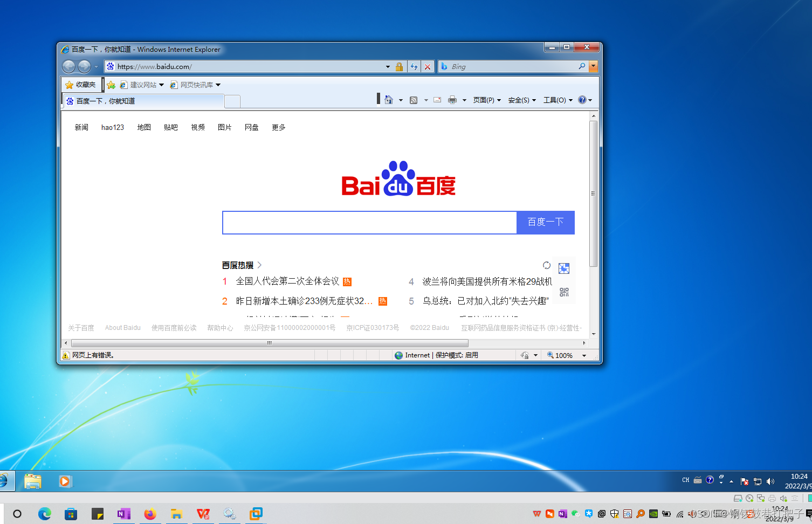Open Windows Explorer folder in Win7 taskbar
The height and width of the screenshot is (524, 812).
(33, 481)
